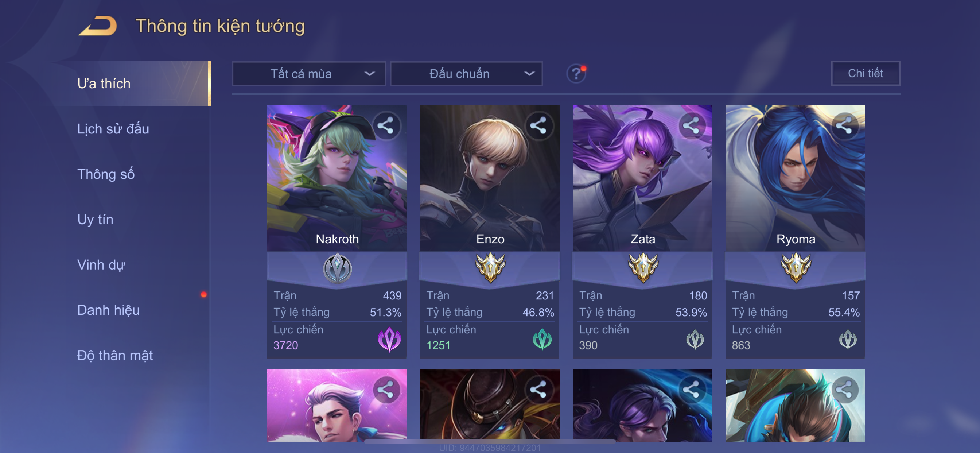Open the Thông số tab
This screenshot has width=980, height=453.
coord(106,174)
